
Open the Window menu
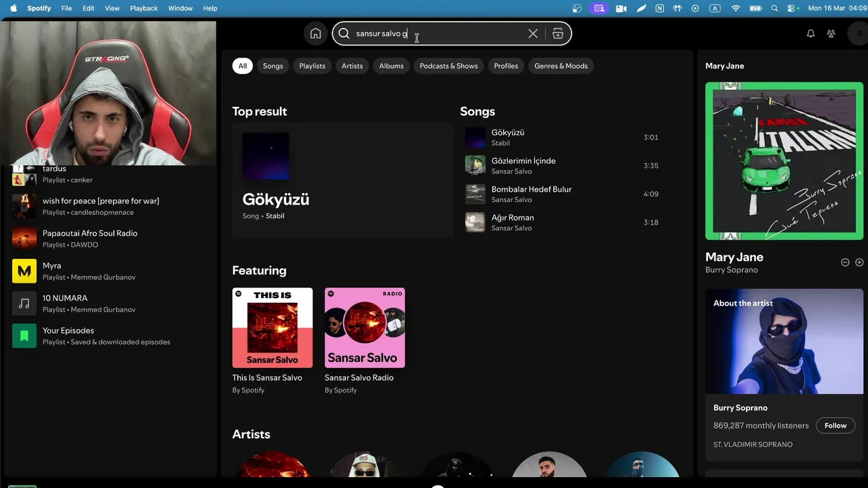pyautogui.click(x=180, y=8)
